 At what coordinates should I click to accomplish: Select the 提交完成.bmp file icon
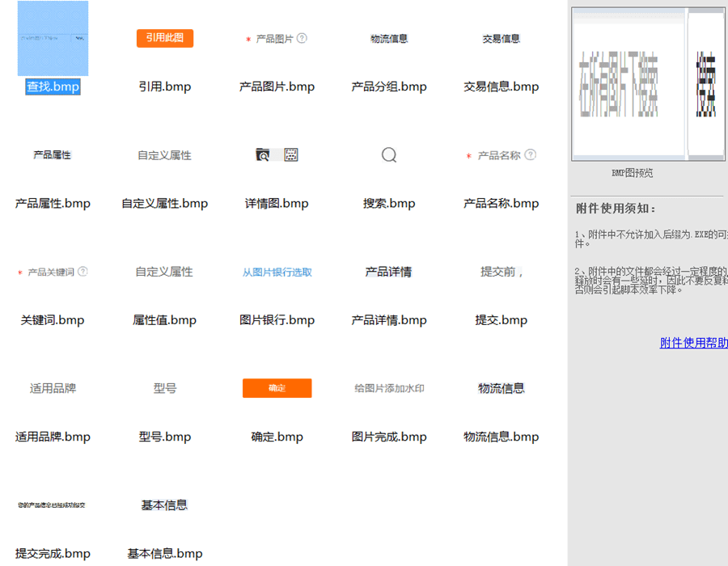[x=53, y=505]
